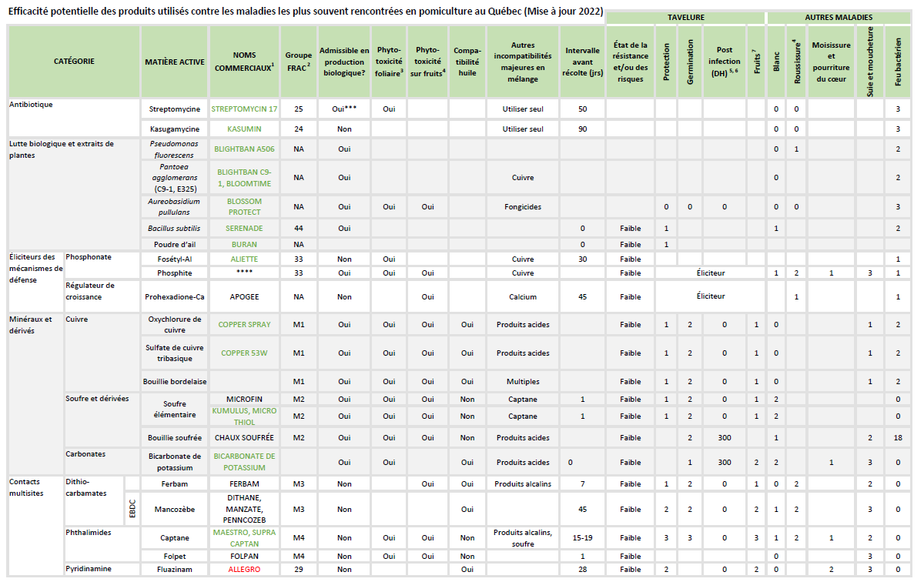Click the KASUMIN commercial name link
Screen dimensions: 924x582
pyautogui.click(x=244, y=129)
